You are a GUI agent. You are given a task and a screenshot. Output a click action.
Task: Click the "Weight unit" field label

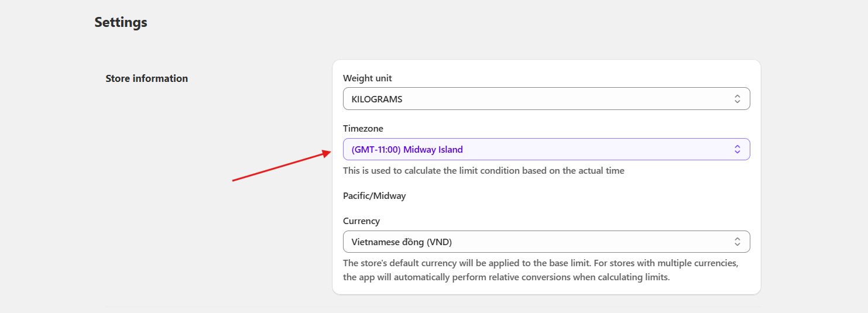coord(367,78)
